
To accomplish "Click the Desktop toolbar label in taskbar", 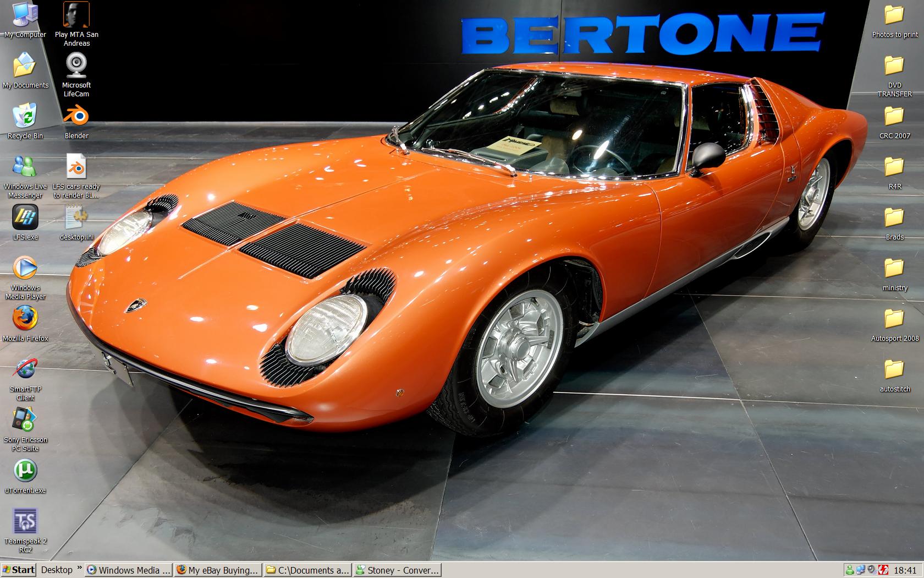I will pos(57,570).
